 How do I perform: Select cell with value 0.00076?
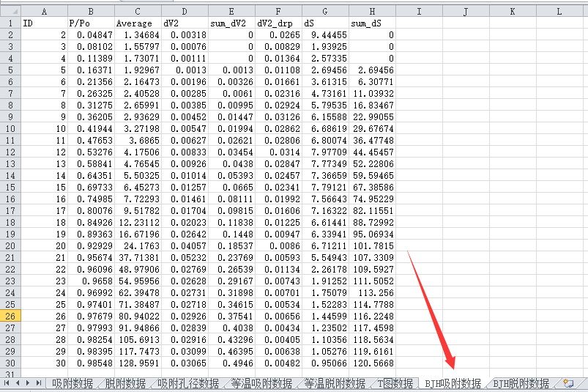point(185,46)
